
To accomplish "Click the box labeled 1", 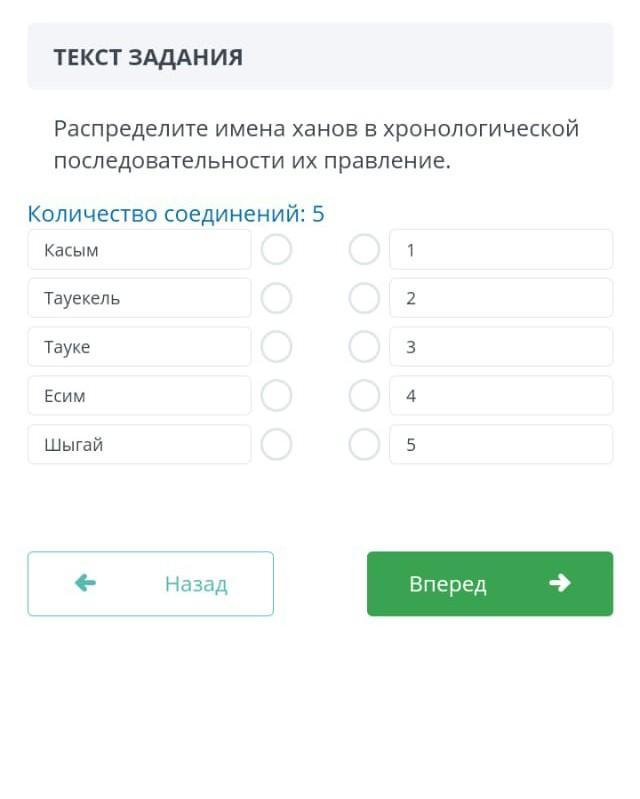I will tap(501, 250).
